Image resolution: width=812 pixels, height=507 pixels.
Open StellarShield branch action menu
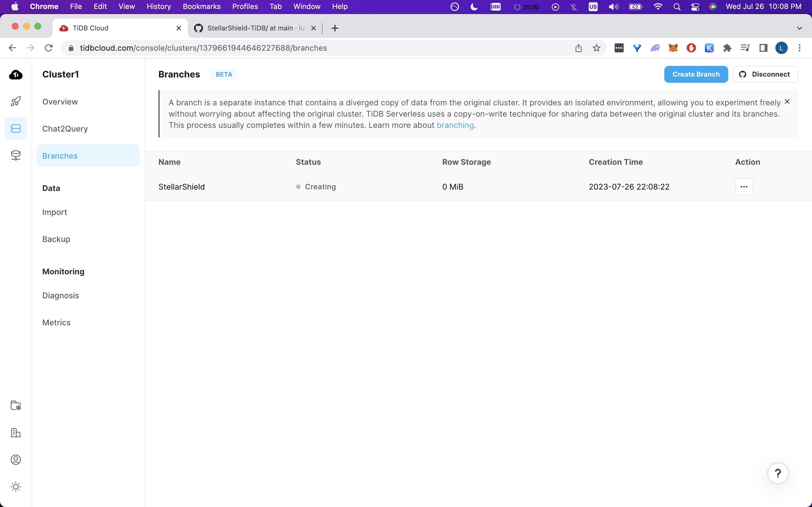tap(743, 187)
